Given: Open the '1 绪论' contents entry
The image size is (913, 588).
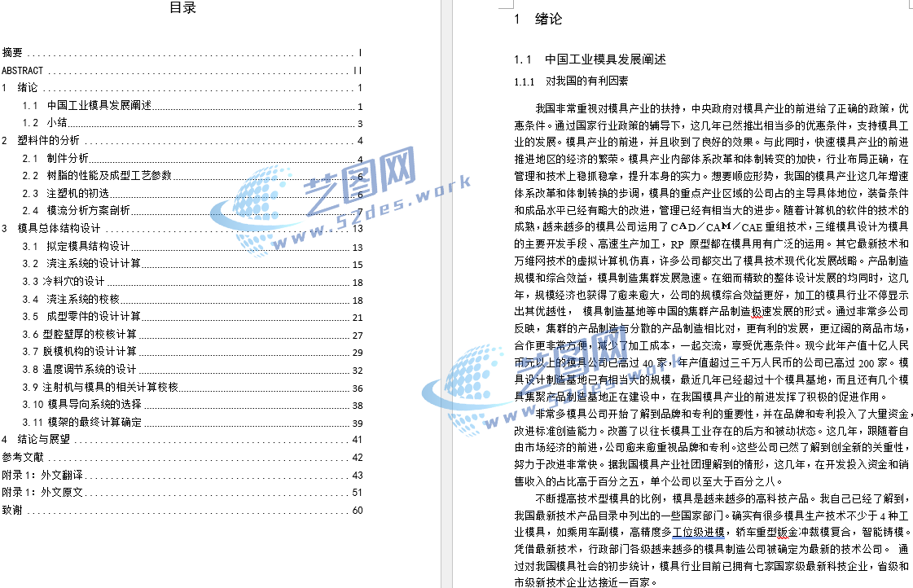Looking at the screenshot, I should pyautogui.click(x=182, y=88).
